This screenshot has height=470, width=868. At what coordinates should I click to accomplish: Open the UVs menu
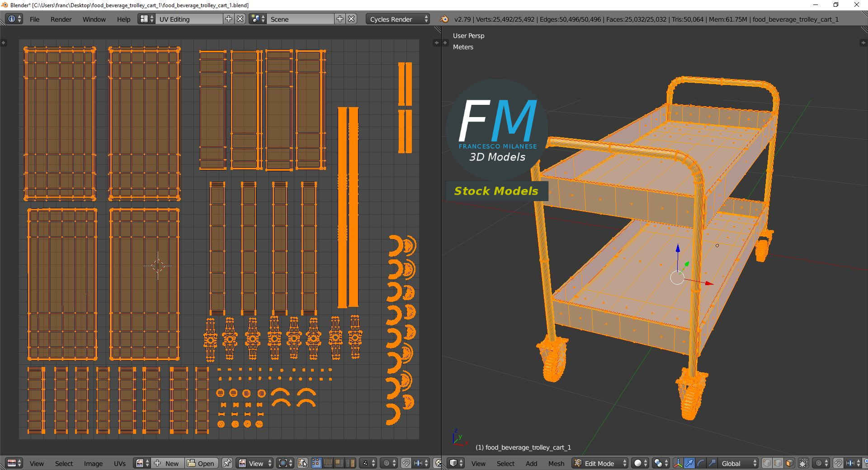pos(120,463)
